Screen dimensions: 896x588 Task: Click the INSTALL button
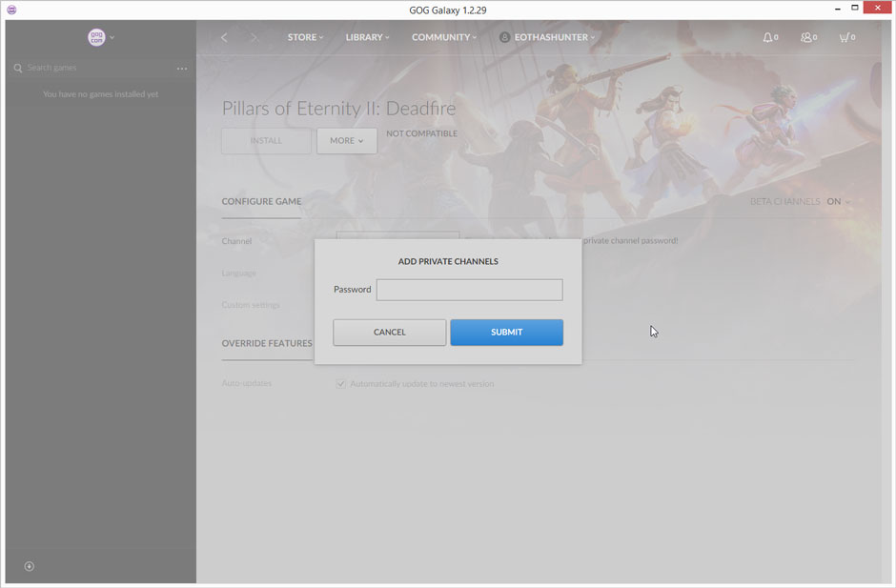266,141
